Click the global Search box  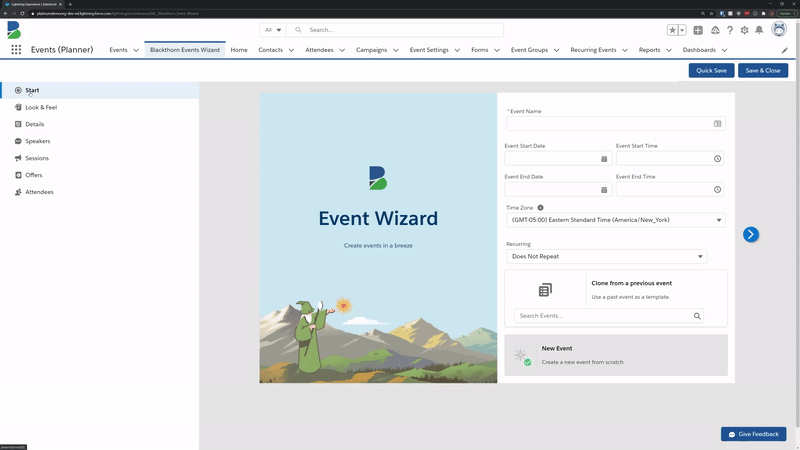click(x=395, y=30)
